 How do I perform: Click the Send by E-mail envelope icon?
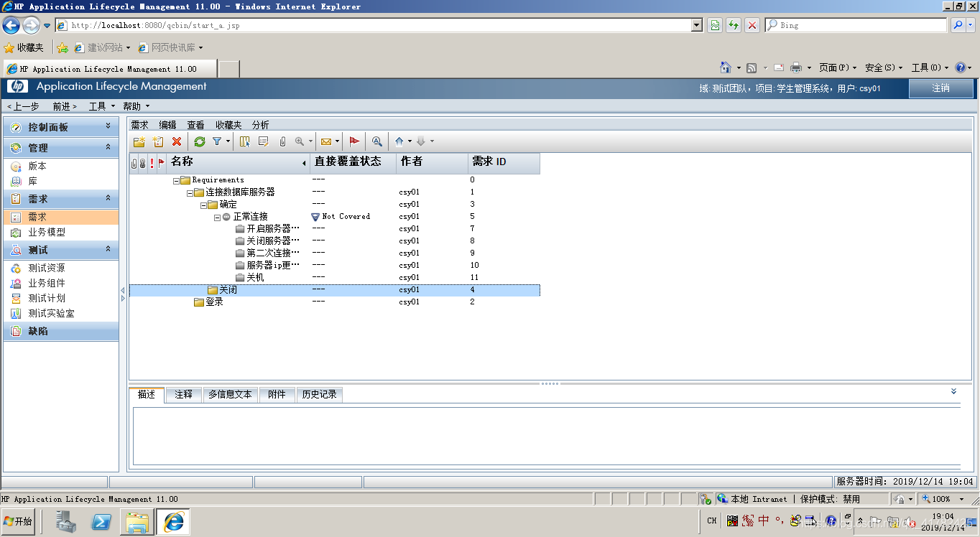[x=325, y=141]
